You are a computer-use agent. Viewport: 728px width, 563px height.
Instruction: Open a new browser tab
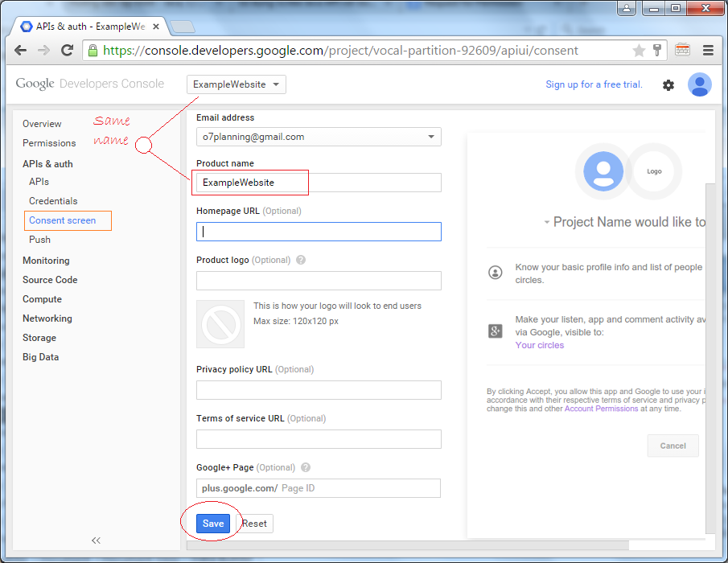tap(183, 27)
